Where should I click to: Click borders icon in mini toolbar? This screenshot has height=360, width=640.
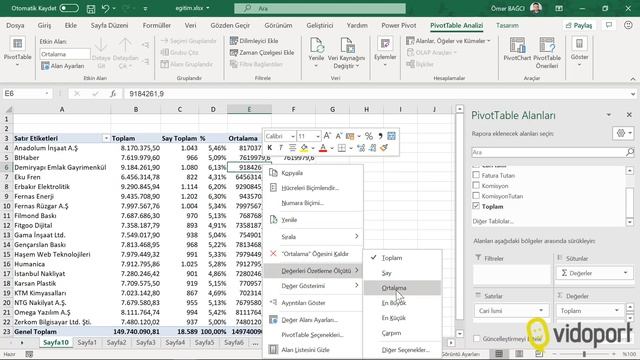(x=342, y=148)
